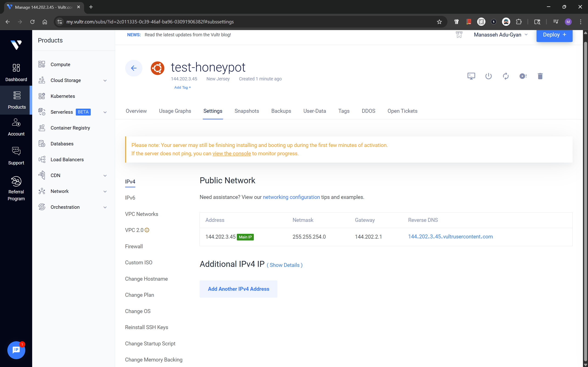This screenshot has width=588, height=367.
Task: Open Account in the left sidebar
Action: tap(16, 127)
